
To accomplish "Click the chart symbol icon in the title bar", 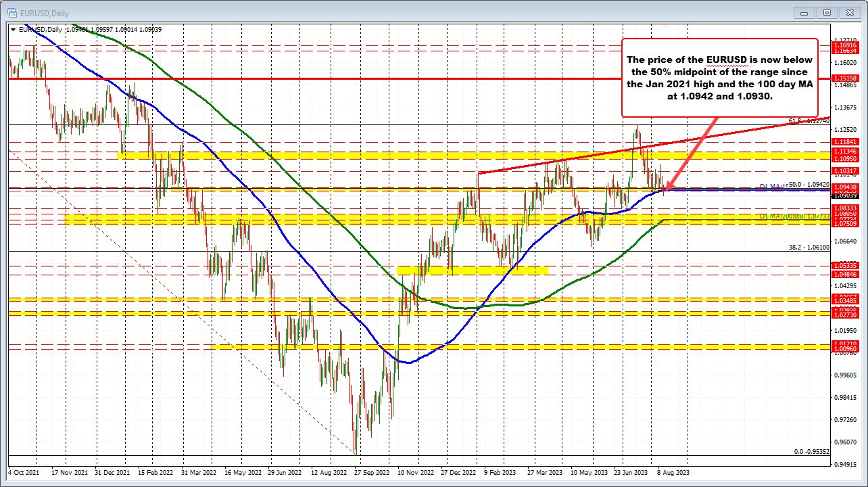I will (x=12, y=12).
